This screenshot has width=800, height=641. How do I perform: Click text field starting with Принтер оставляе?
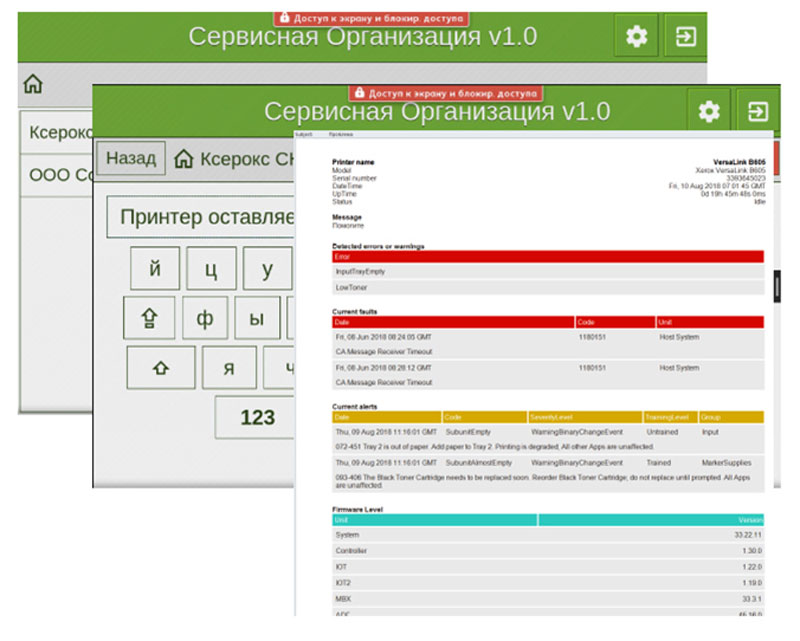pos(201,217)
